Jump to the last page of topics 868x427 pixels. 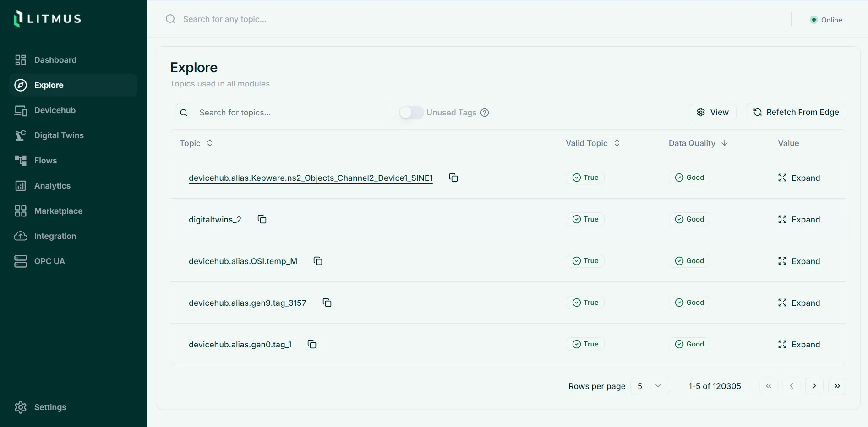tap(837, 386)
